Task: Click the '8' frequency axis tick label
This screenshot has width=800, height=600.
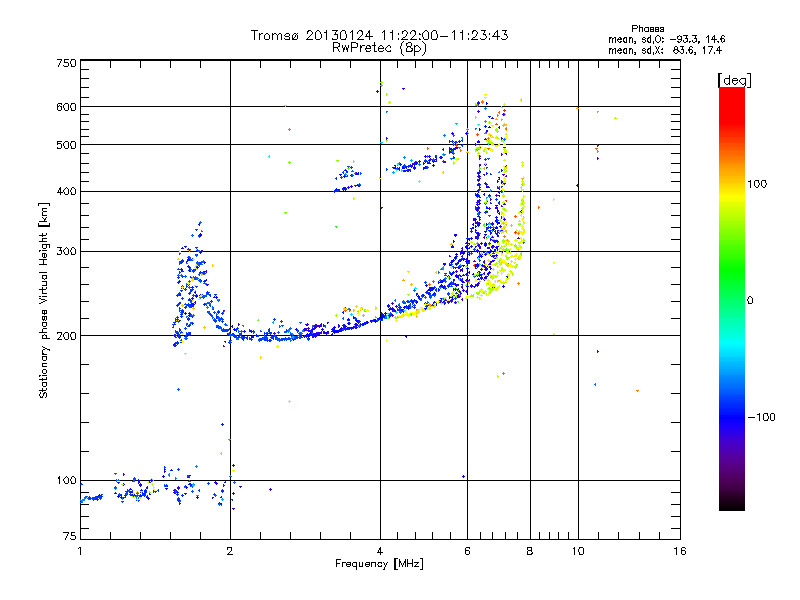Action: tap(530, 551)
